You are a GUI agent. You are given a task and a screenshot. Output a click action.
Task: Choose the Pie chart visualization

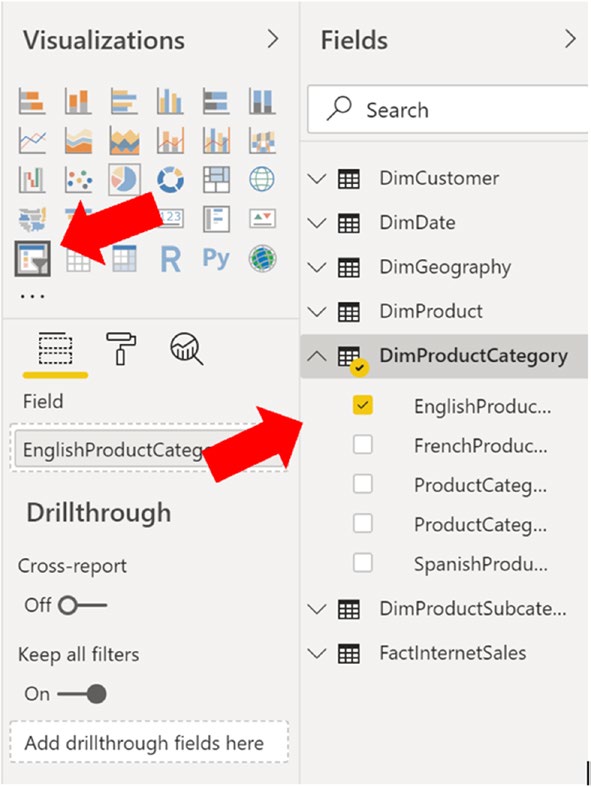click(124, 179)
